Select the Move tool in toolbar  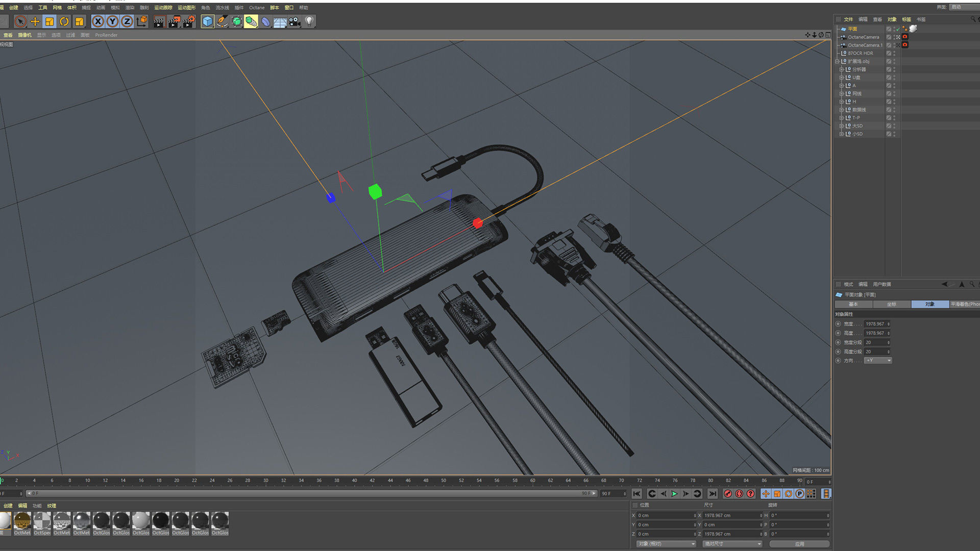pyautogui.click(x=35, y=21)
